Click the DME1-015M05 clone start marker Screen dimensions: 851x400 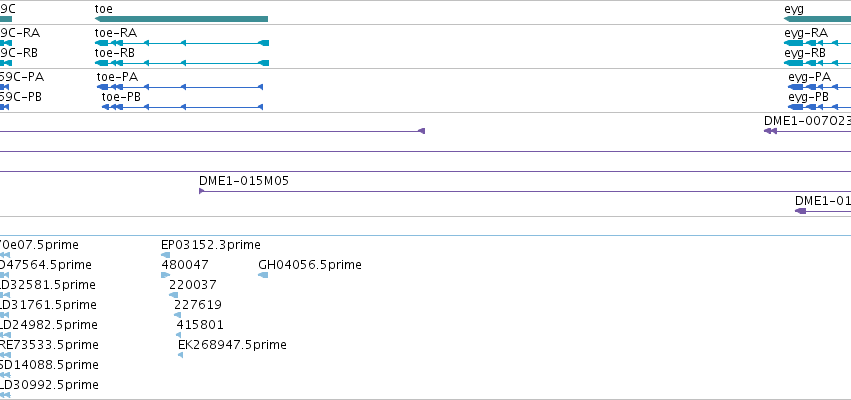[201, 191]
